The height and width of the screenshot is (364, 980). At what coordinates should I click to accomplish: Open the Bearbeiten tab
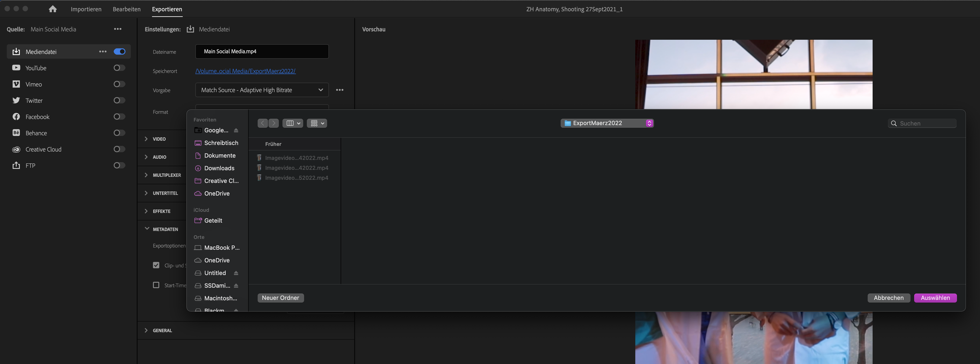[x=126, y=9]
